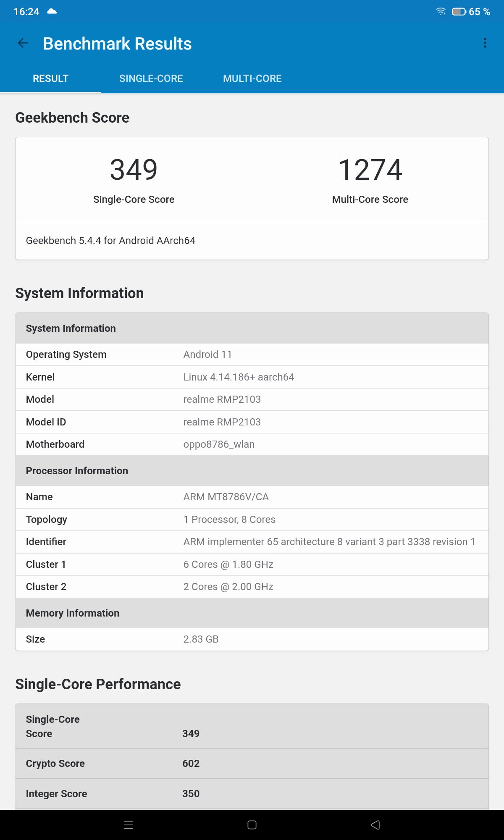This screenshot has width=504, height=840.
Task: Tap the Integer Score row label
Action: pos(56,794)
